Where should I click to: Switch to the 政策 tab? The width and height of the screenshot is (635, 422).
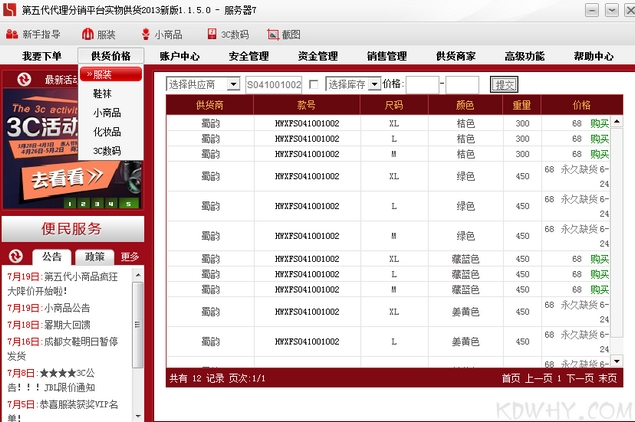tap(94, 257)
